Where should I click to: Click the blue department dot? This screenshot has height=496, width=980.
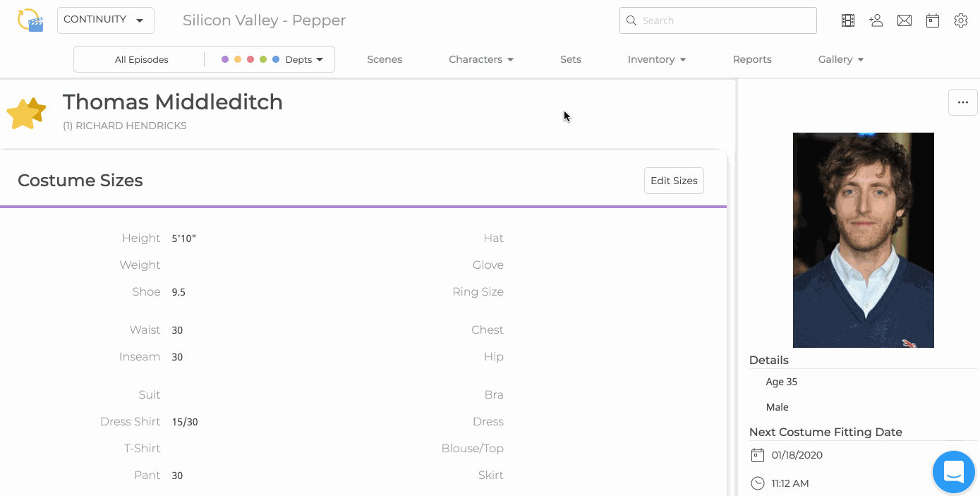coord(276,59)
